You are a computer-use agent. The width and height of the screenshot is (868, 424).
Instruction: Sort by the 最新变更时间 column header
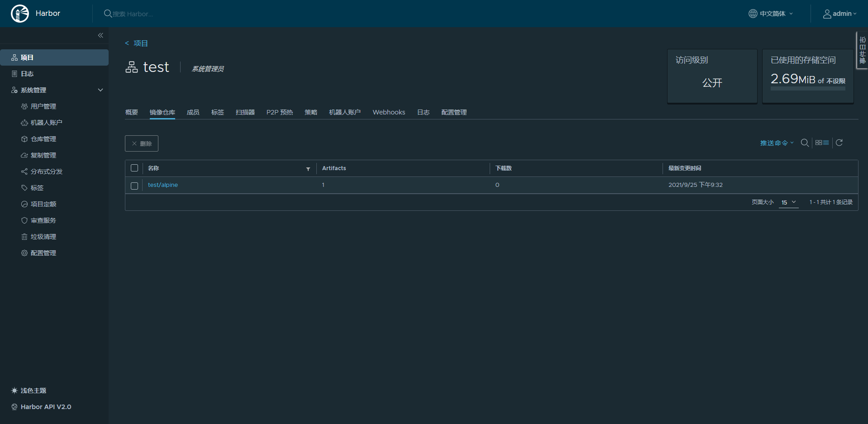pos(685,168)
